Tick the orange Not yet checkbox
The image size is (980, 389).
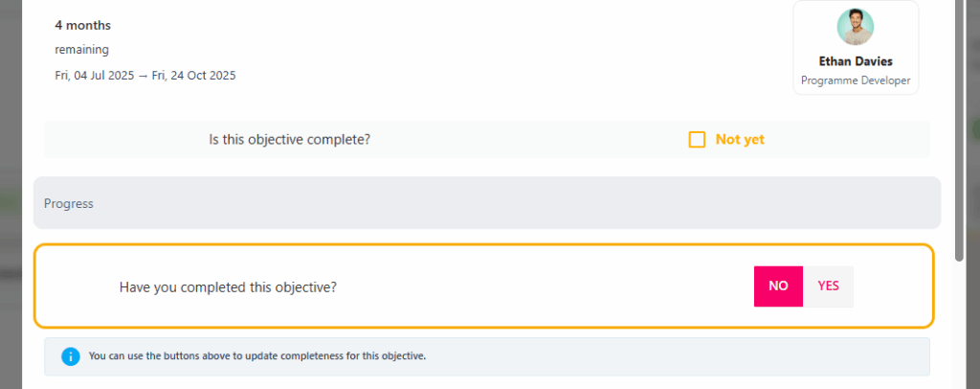coord(697,140)
